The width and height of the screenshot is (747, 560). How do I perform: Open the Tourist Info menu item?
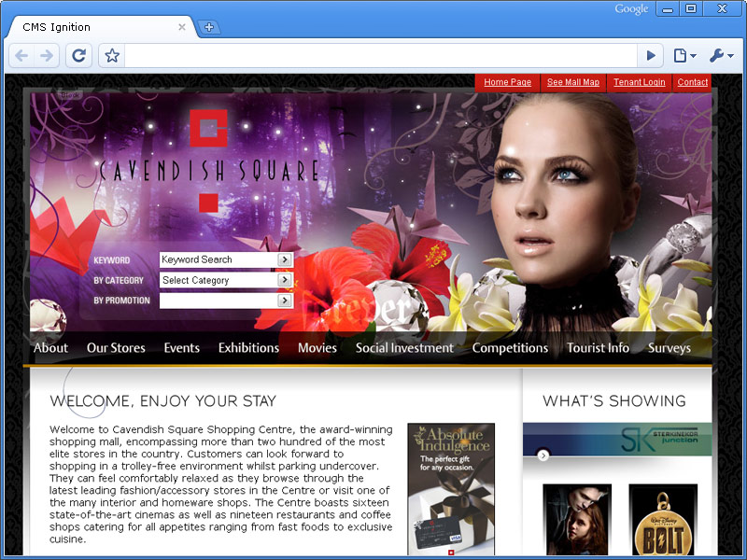point(598,348)
